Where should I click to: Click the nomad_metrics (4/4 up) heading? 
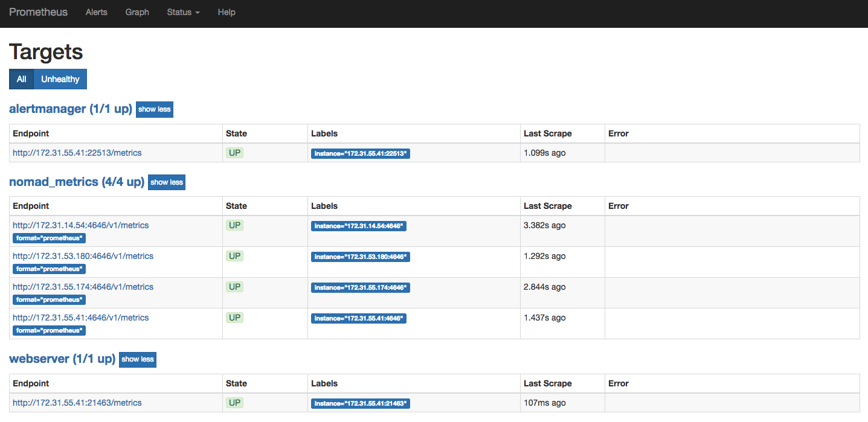tap(77, 182)
